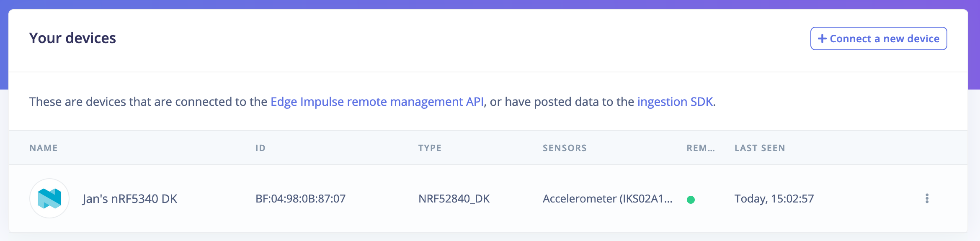
Task: Click the NRF52840_DK type cell
Action: (454, 199)
